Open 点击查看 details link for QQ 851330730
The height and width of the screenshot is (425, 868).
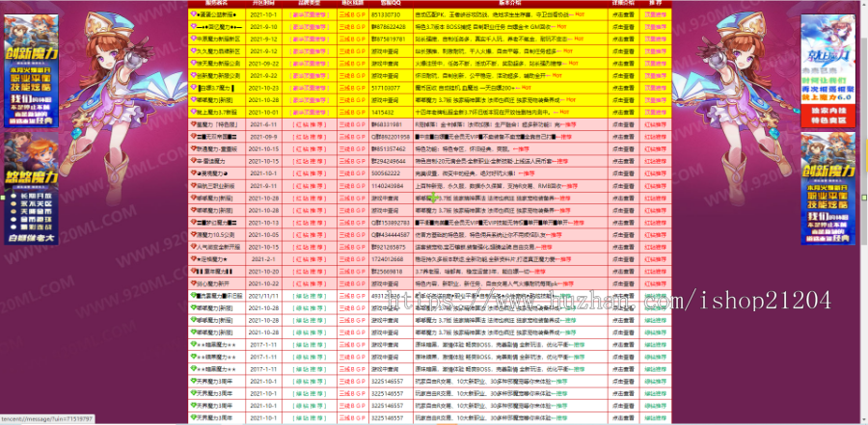[623, 14]
